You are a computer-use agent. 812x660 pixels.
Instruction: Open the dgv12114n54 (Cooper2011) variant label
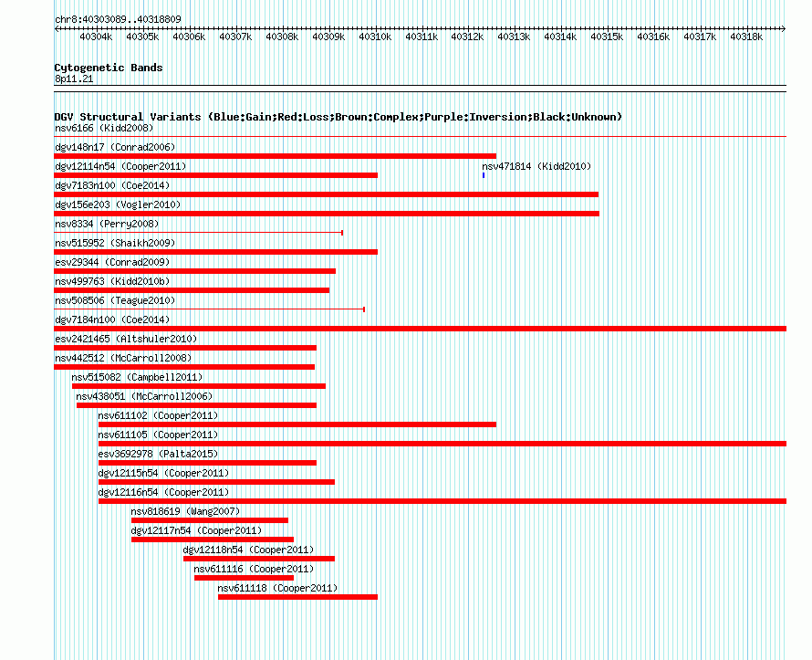tap(120, 166)
